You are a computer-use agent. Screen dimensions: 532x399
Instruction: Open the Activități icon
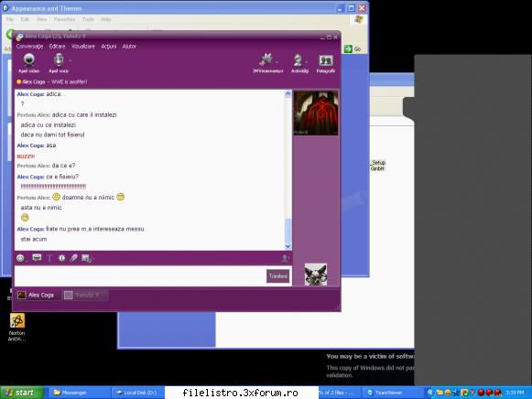click(x=299, y=63)
